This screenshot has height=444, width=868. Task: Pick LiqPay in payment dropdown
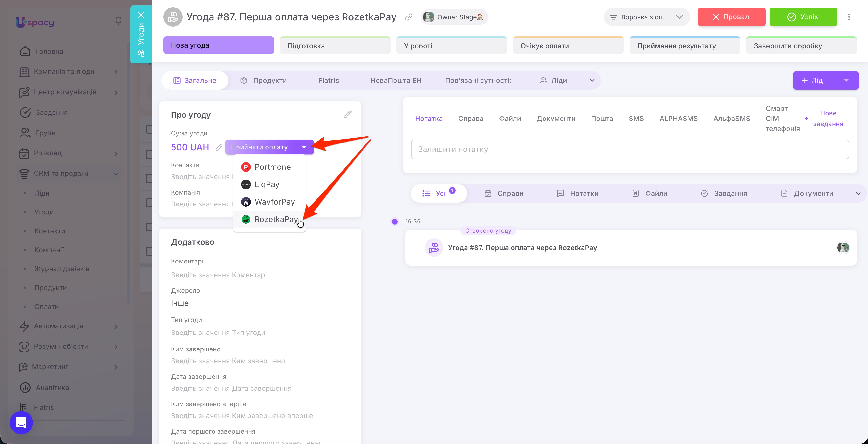pos(269,184)
